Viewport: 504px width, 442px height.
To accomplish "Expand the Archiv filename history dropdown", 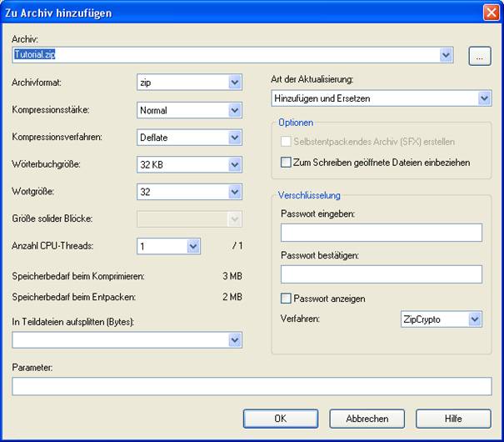I will (447, 55).
